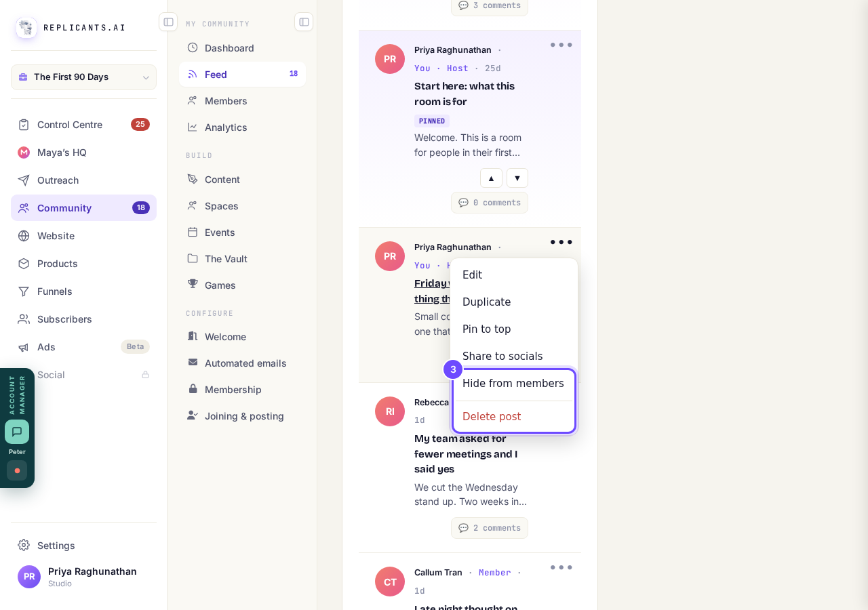Click the Rebecca post RI avatar
Viewport: 868px width, 610px height.
[x=390, y=411]
